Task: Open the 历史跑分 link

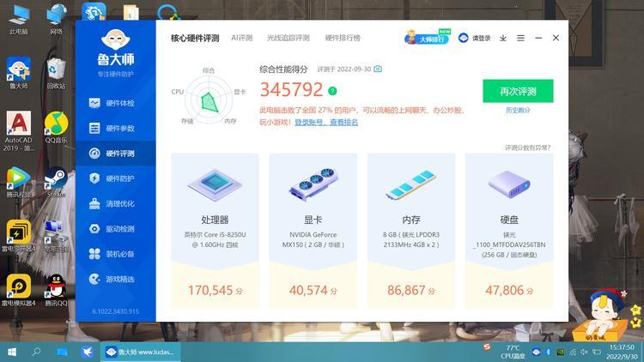Action: tap(518, 111)
